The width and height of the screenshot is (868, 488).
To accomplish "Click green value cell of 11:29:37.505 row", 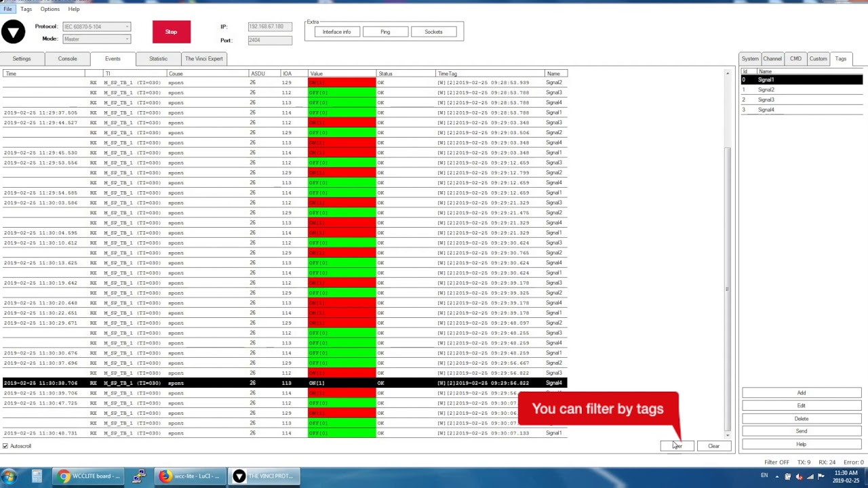I will [342, 113].
